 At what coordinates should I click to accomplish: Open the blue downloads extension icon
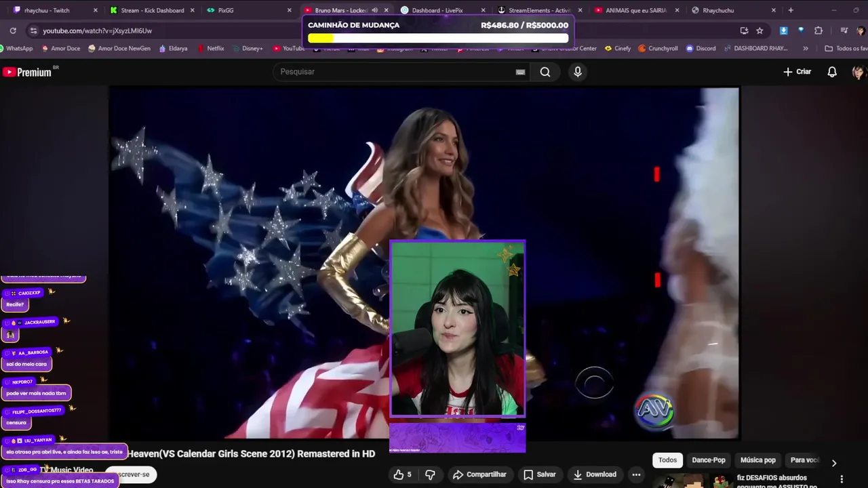pyautogui.click(x=784, y=30)
